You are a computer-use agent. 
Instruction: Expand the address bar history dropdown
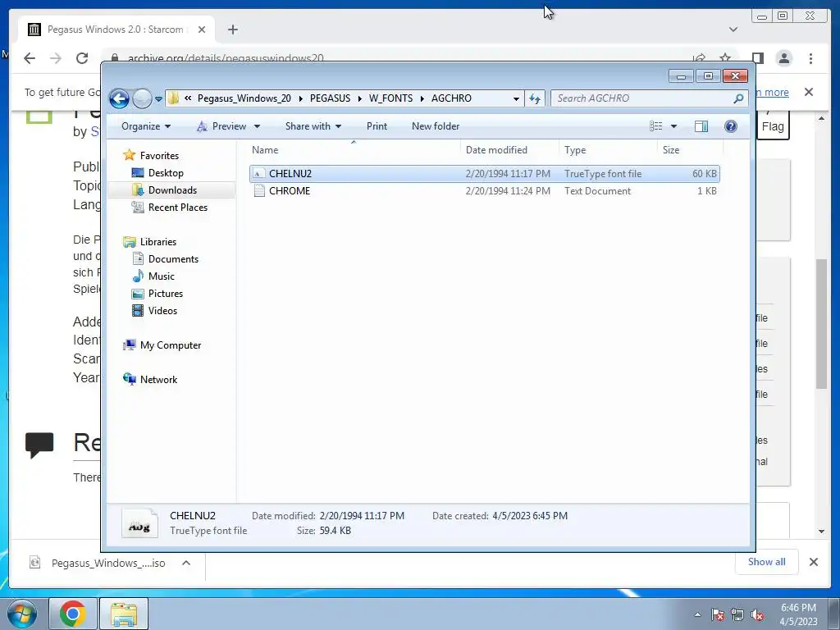[x=516, y=98]
